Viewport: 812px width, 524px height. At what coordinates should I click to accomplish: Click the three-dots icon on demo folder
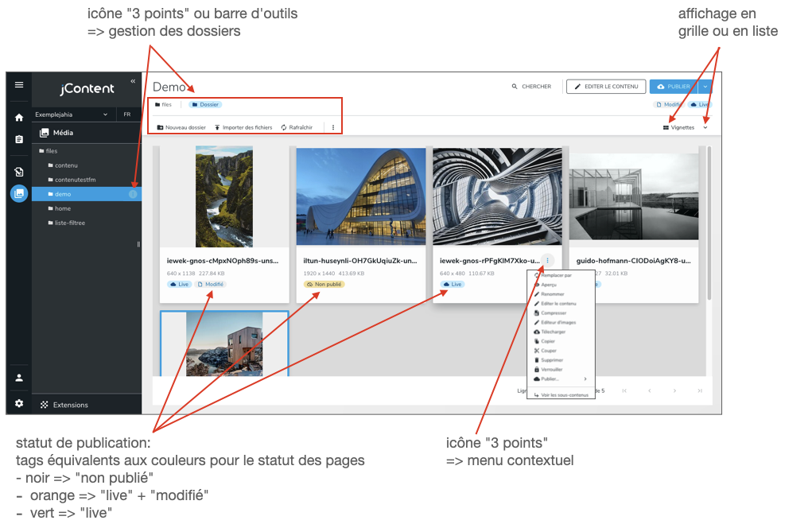[x=133, y=194]
